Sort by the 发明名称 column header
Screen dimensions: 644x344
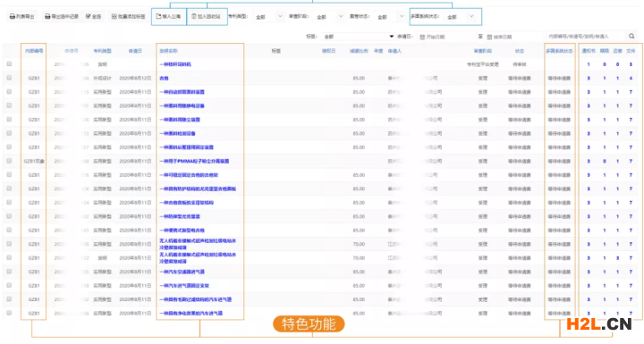coord(168,51)
